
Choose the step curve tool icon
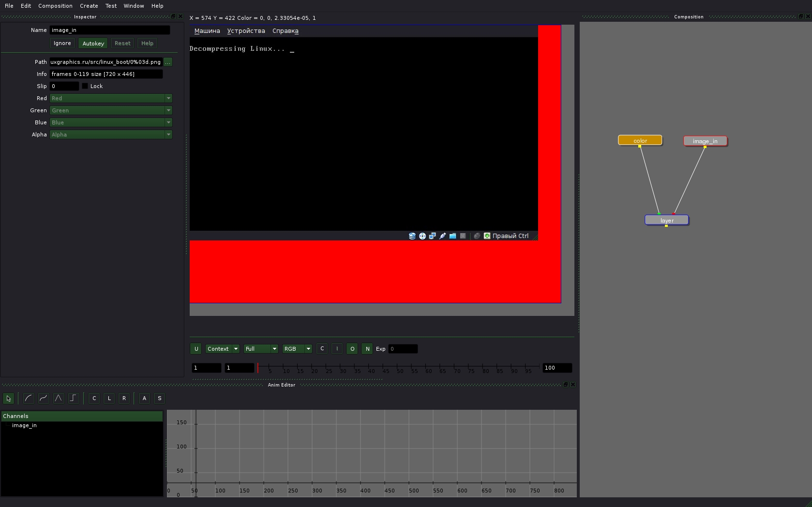(74, 398)
